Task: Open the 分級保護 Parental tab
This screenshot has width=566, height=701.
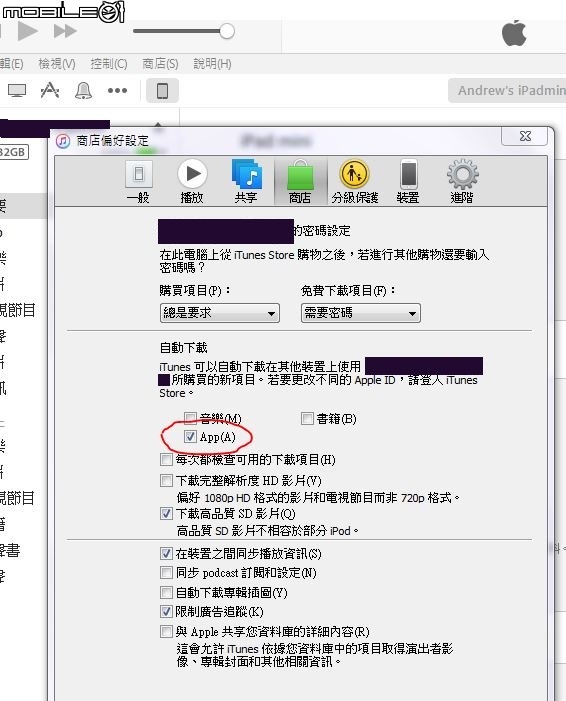Action: pos(355,182)
